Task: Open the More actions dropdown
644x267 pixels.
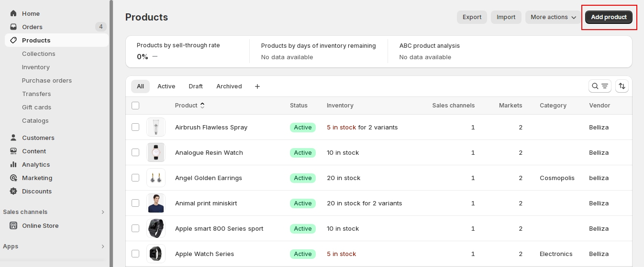Action: [x=553, y=17]
